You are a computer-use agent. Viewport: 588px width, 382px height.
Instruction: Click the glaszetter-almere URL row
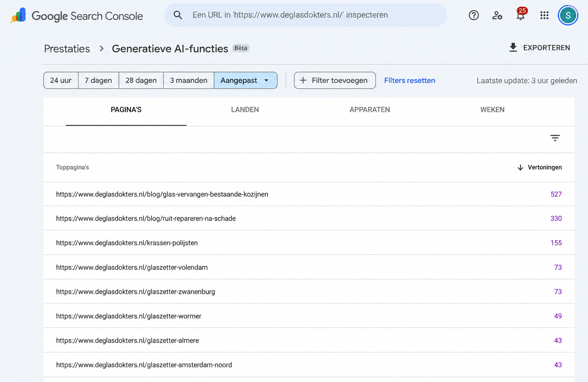click(309, 340)
